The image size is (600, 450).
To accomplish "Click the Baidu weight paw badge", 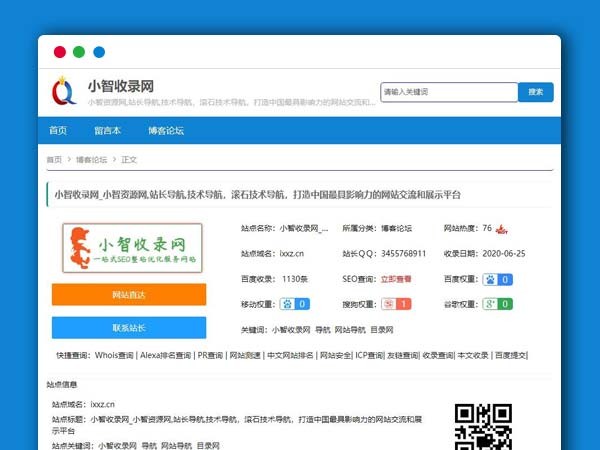I will (x=497, y=278).
